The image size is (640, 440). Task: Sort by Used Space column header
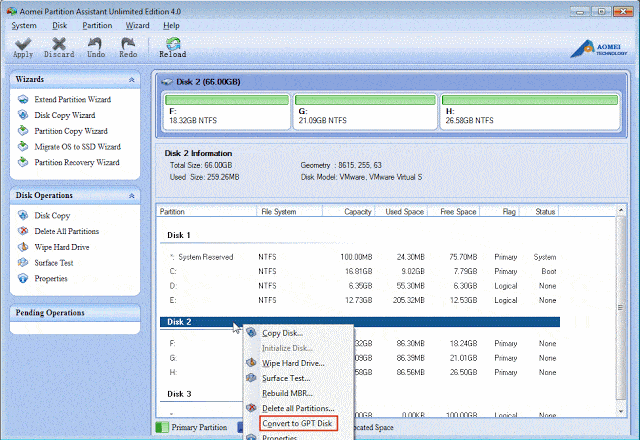click(400, 211)
